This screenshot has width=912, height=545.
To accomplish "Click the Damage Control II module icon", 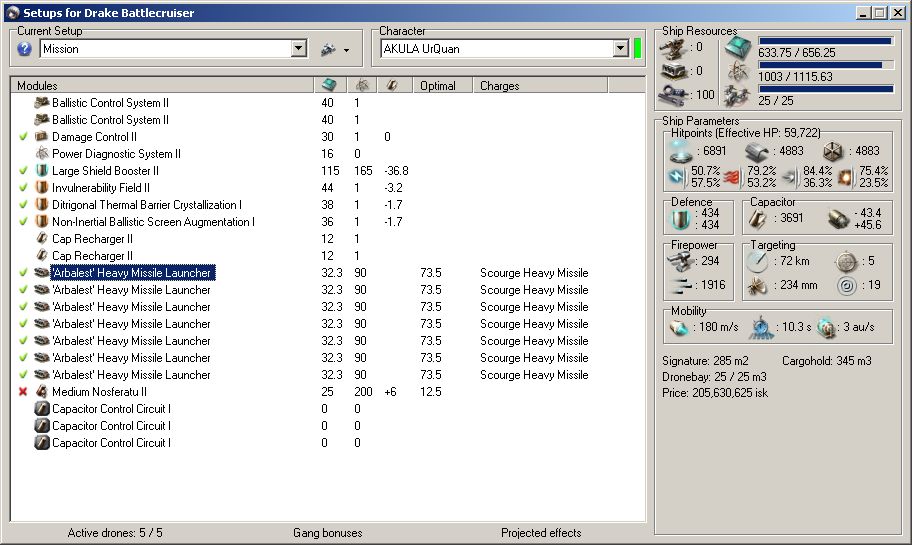I will (41, 137).
